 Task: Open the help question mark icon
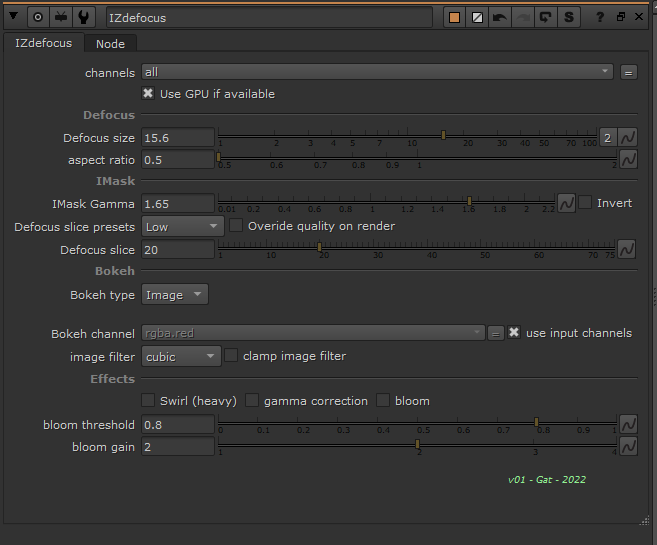coord(600,17)
